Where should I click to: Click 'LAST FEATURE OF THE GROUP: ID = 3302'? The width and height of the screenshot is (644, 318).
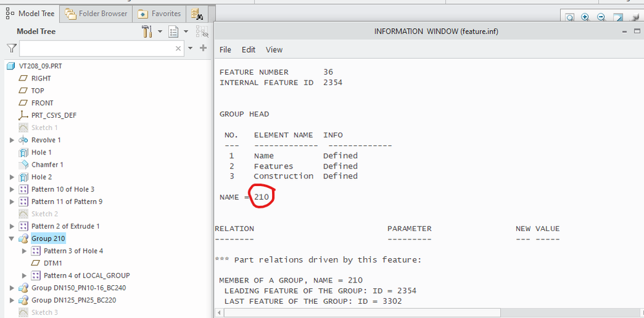[313, 301]
